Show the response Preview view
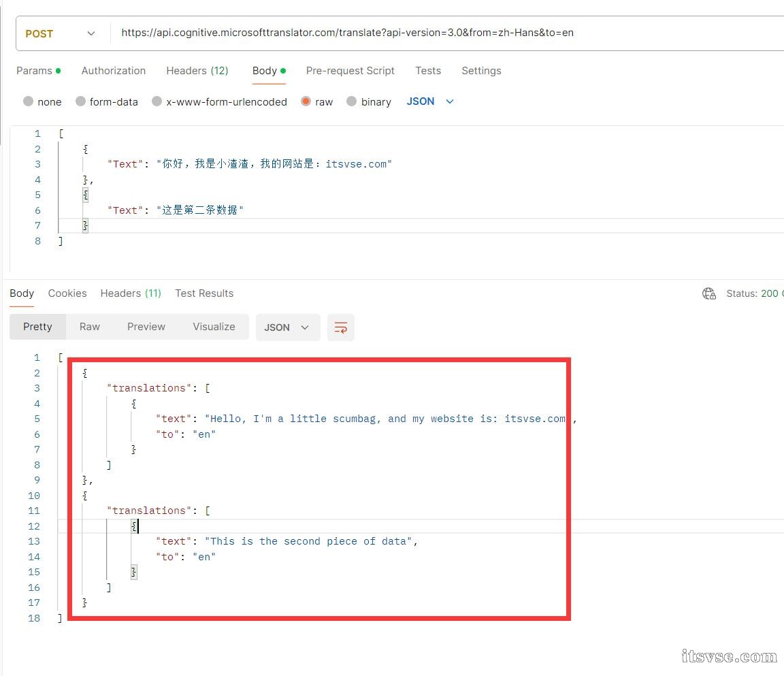 pyautogui.click(x=146, y=327)
